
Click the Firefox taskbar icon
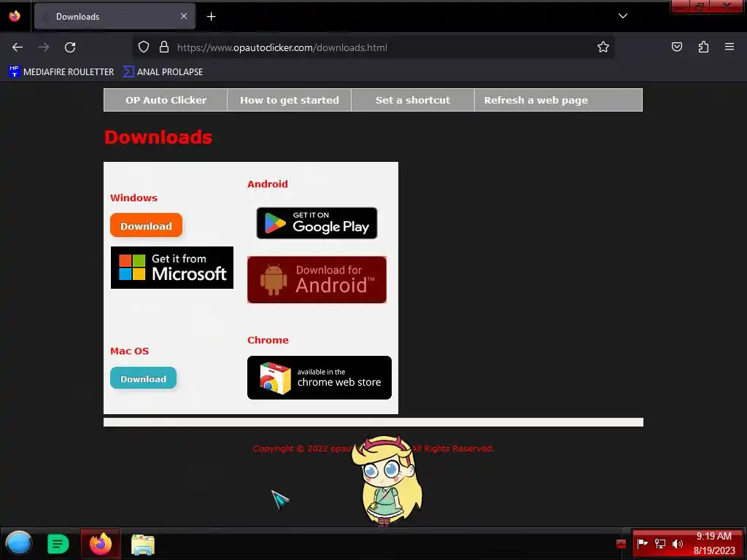[101, 544]
